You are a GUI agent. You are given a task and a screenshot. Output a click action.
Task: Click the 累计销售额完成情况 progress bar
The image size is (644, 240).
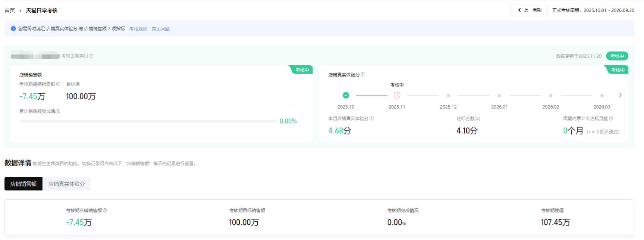pyautogui.click(x=147, y=121)
